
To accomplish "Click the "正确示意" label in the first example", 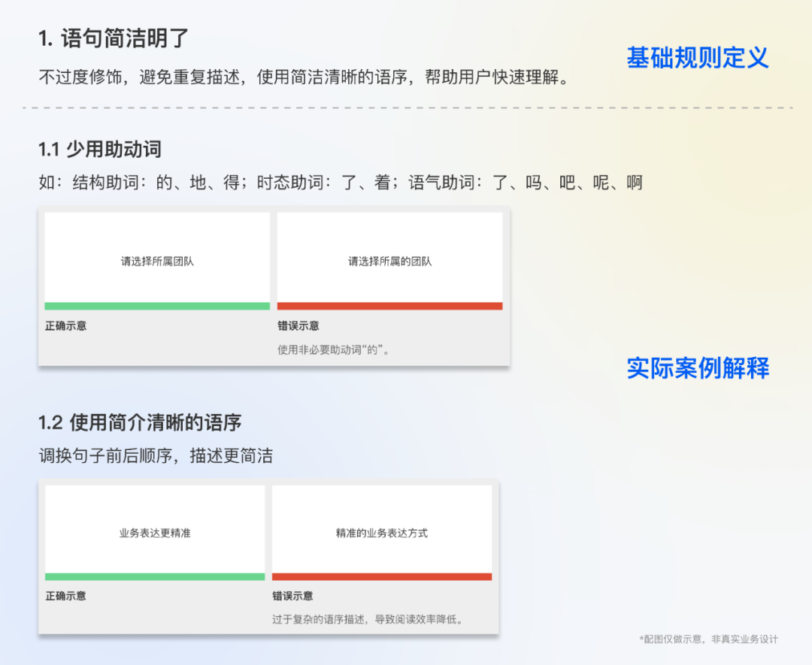I will pos(66,325).
